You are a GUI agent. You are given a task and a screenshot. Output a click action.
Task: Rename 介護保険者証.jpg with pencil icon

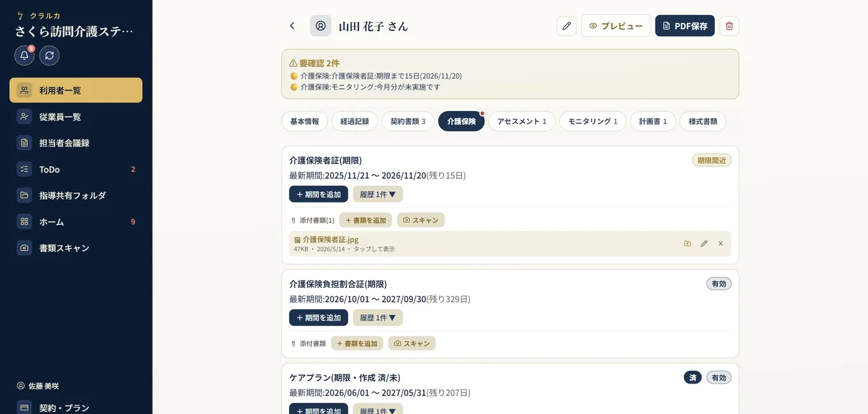(x=704, y=244)
